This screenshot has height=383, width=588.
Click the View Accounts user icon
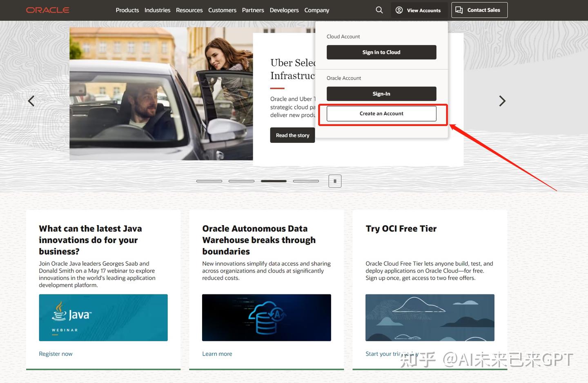(x=399, y=10)
